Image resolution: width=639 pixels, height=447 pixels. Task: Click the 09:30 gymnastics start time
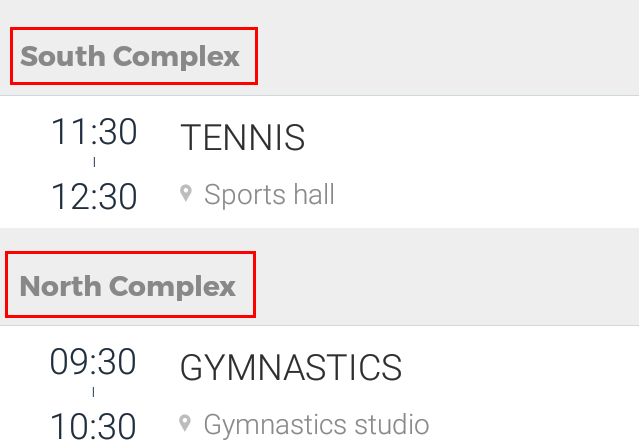point(93,361)
